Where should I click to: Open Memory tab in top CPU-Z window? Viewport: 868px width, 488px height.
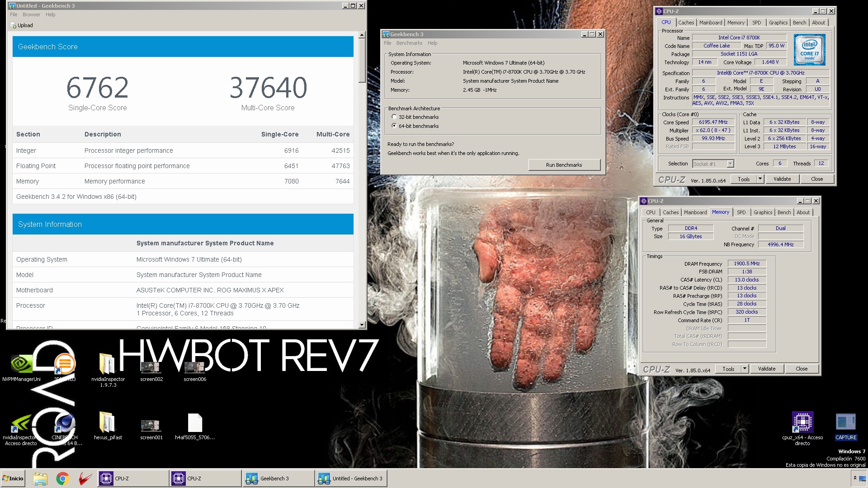pyautogui.click(x=736, y=23)
